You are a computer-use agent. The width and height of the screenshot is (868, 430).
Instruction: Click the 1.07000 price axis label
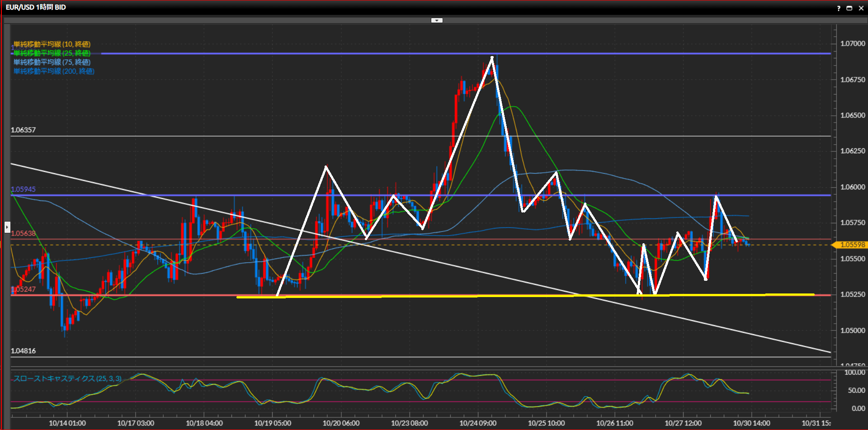pyautogui.click(x=853, y=44)
